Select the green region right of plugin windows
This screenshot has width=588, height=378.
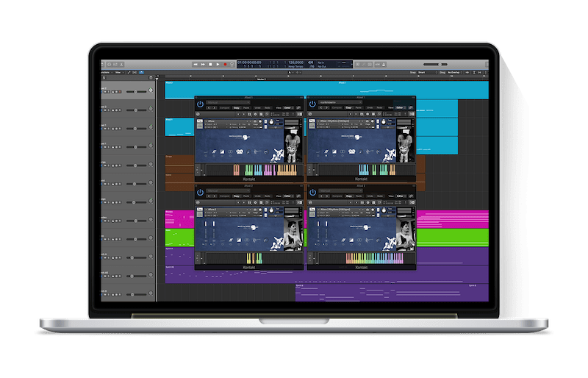(452, 238)
